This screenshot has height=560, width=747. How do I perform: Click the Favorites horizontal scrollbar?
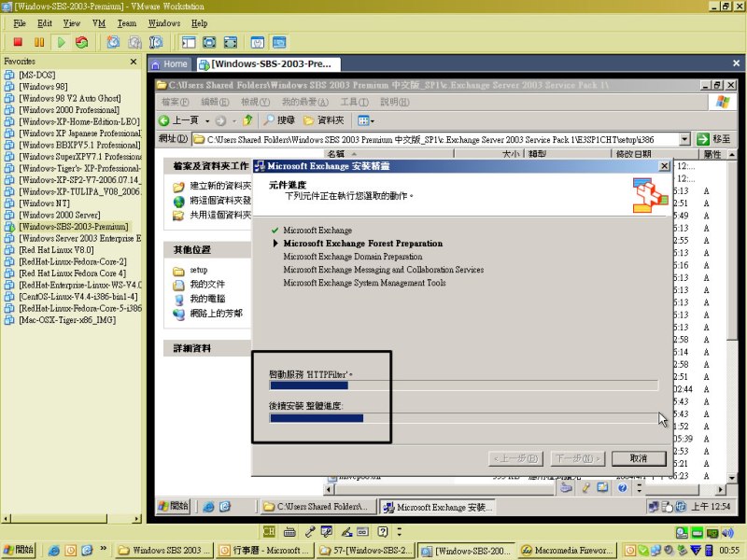tap(72, 519)
